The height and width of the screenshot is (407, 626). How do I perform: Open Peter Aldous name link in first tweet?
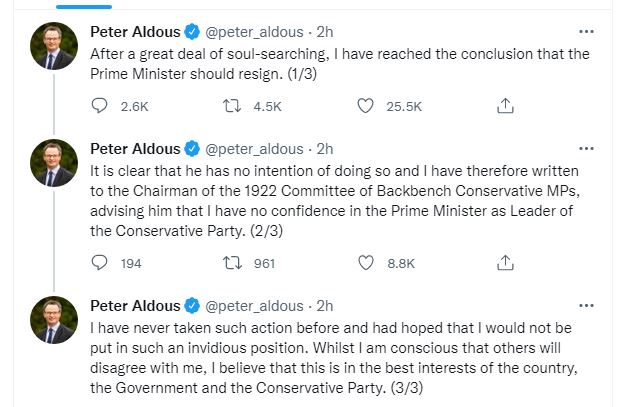[135, 30]
